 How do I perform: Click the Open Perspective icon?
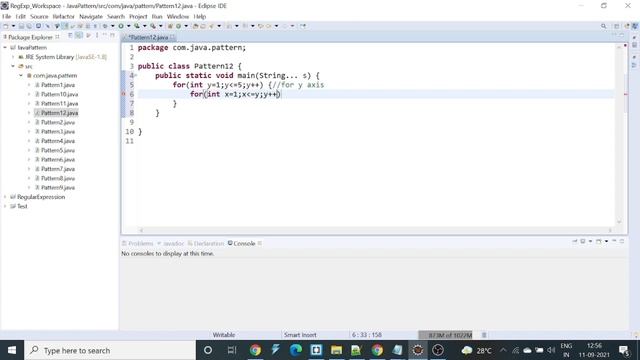(617, 26)
